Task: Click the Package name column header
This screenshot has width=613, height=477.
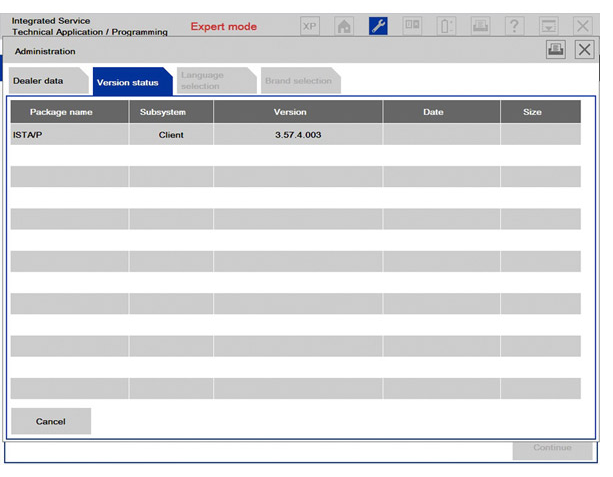Action: (61, 112)
